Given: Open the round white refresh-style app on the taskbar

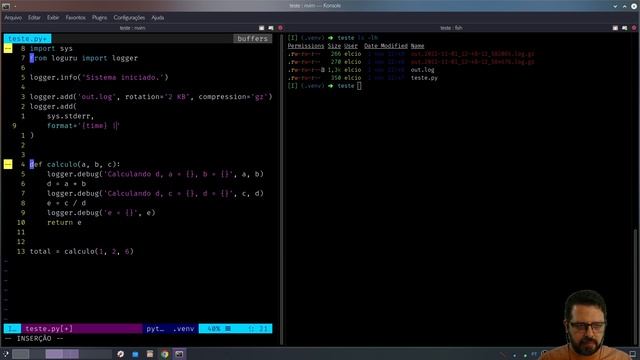Looking at the screenshot, I should coord(120,354).
